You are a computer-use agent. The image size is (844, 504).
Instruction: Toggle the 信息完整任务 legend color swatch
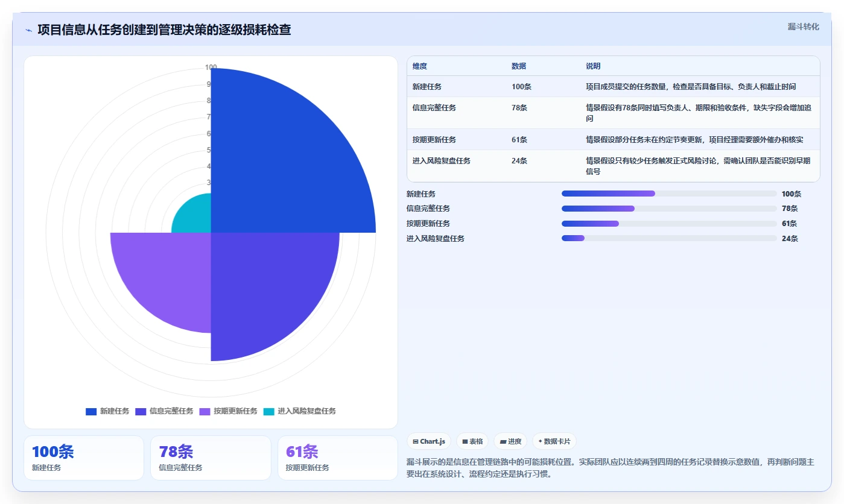(141, 411)
